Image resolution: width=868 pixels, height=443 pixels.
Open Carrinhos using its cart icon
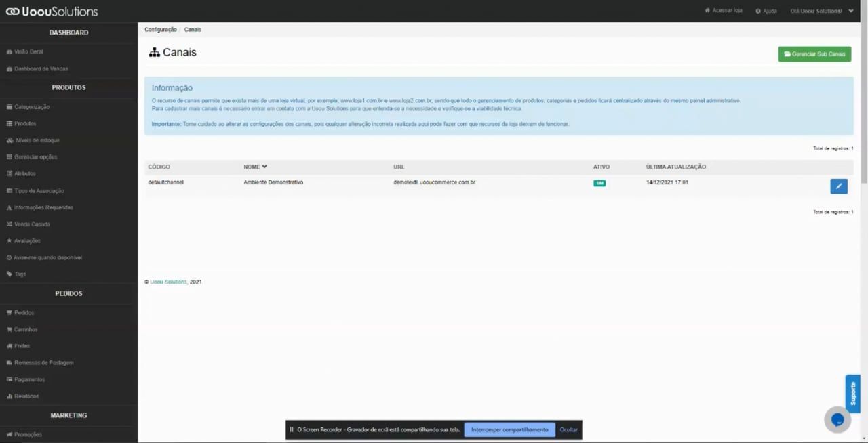[x=9, y=329]
